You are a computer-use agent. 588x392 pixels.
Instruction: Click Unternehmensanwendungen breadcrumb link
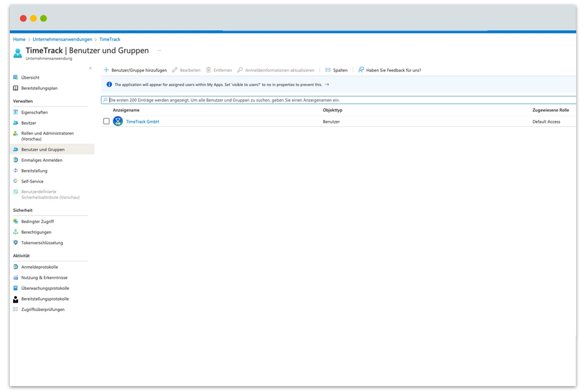pyautogui.click(x=62, y=39)
